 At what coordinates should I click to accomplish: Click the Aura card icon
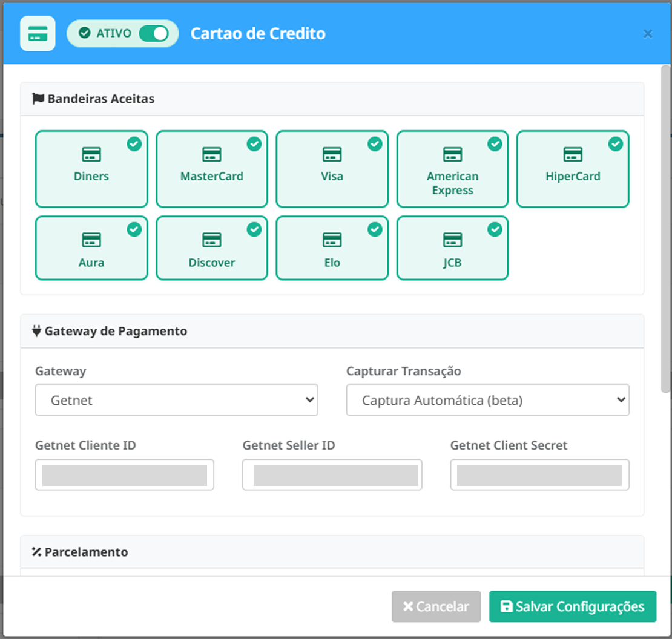point(91,240)
